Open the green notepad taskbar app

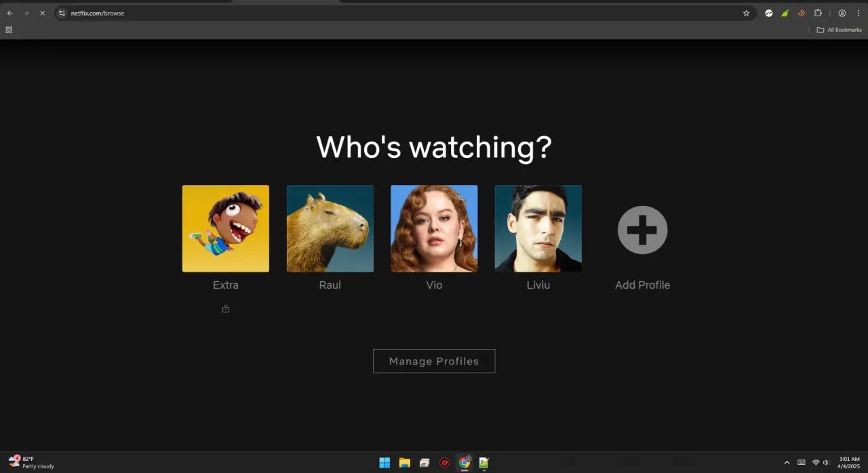tap(484, 463)
